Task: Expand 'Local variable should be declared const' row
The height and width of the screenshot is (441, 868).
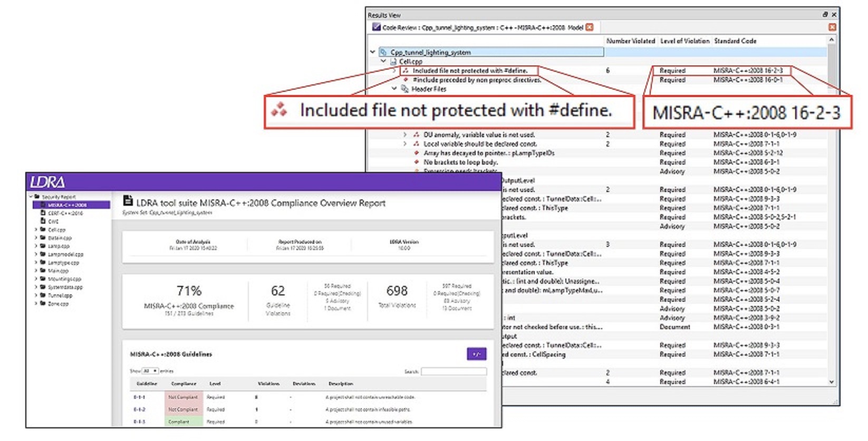Action: [x=405, y=144]
